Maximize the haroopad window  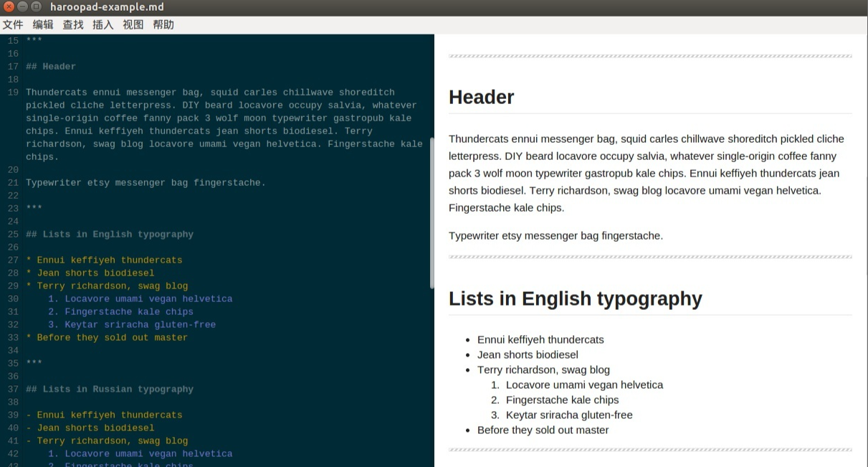coord(36,7)
